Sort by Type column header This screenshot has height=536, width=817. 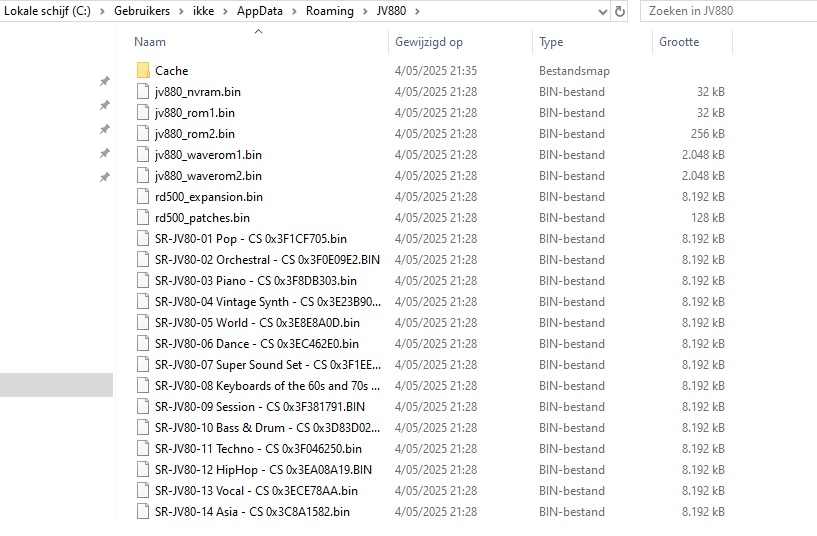(x=551, y=42)
